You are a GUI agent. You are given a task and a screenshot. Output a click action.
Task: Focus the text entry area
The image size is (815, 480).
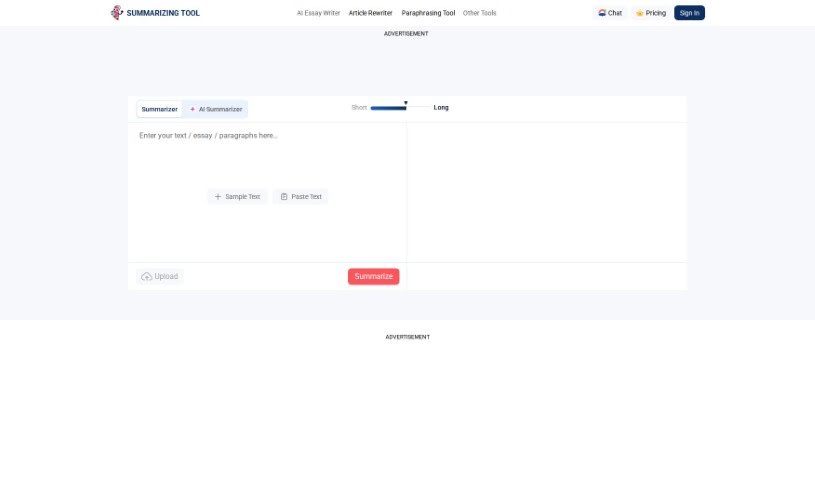(x=267, y=192)
